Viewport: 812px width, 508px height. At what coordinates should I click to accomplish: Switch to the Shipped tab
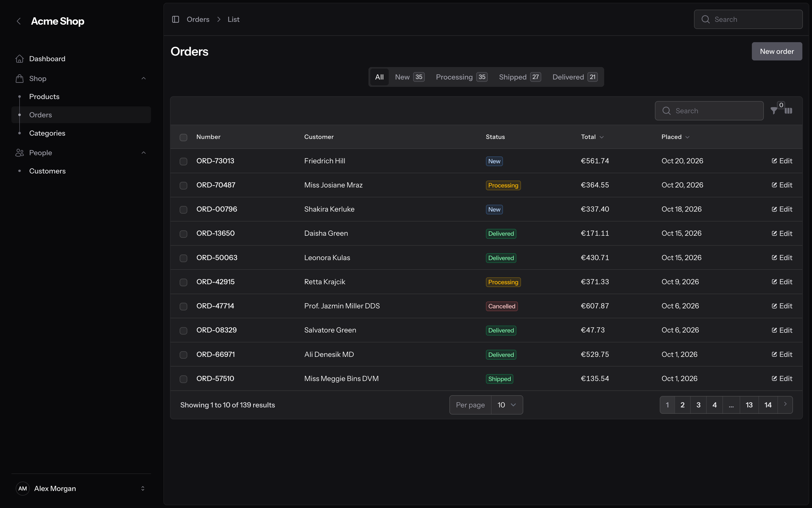[520, 77]
